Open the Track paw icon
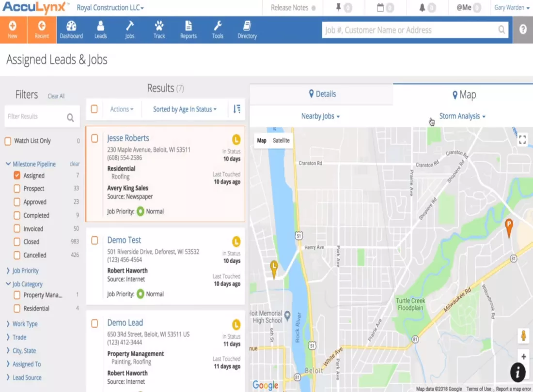This screenshot has width=533, height=392. (159, 26)
